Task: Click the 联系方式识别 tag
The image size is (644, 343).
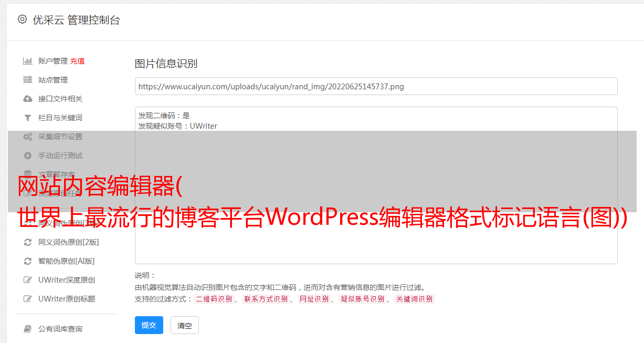Action: coord(266,299)
